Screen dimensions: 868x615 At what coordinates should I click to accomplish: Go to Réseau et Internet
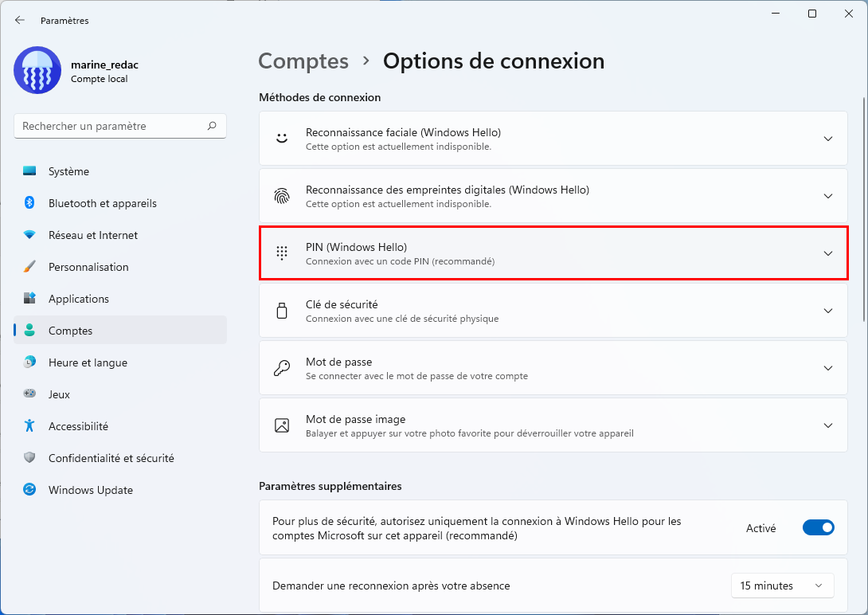click(x=120, y=235)
